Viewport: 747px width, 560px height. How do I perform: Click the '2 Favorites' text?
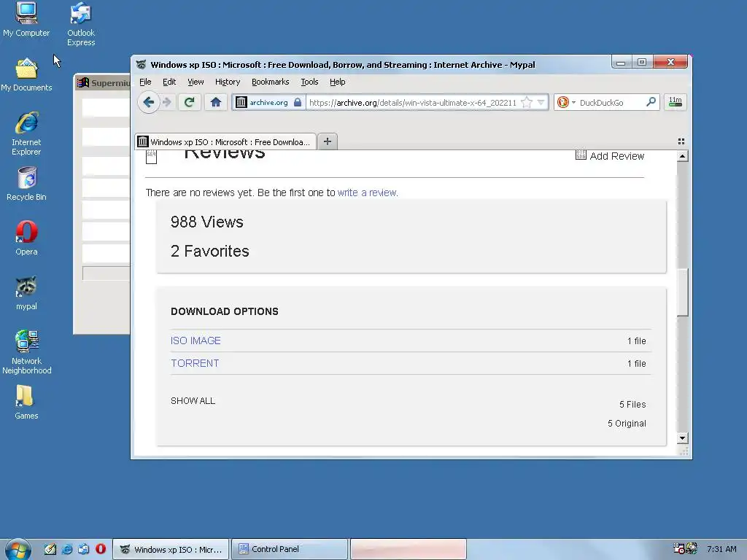coord(209,251)
